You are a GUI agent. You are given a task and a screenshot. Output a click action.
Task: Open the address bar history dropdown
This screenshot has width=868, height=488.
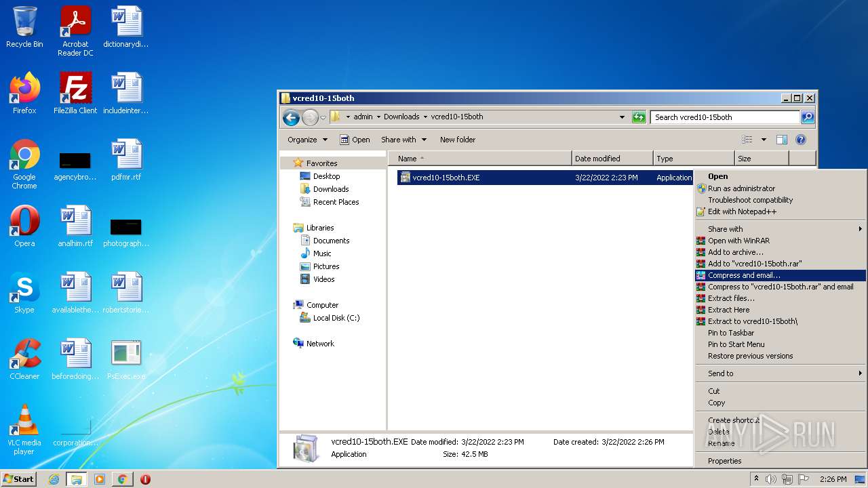tap(622, 117)
